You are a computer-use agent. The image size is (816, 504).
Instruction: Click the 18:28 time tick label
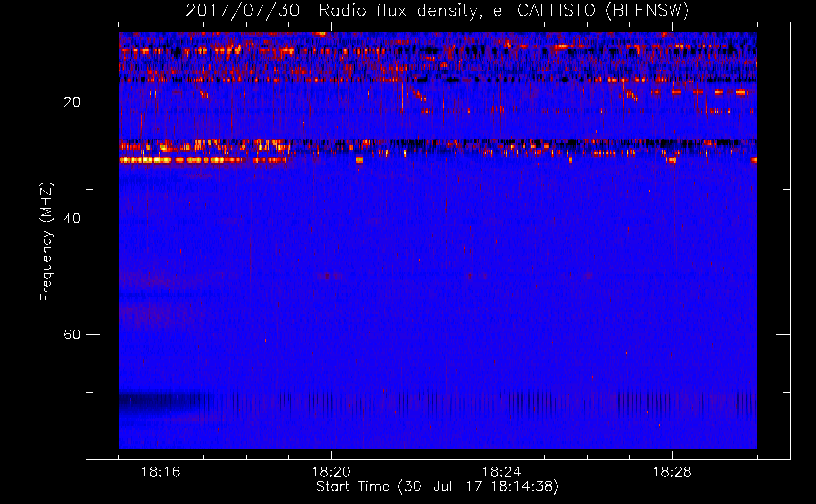click(x=672, y=472)
